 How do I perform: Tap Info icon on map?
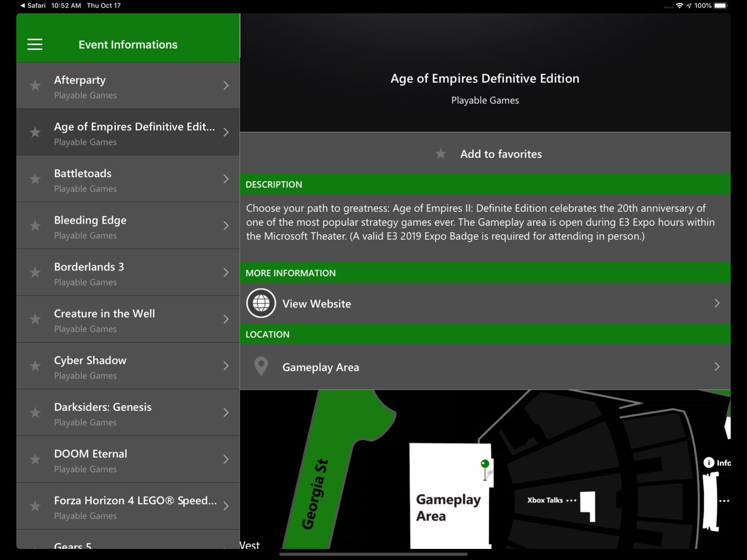pos(709,463)
